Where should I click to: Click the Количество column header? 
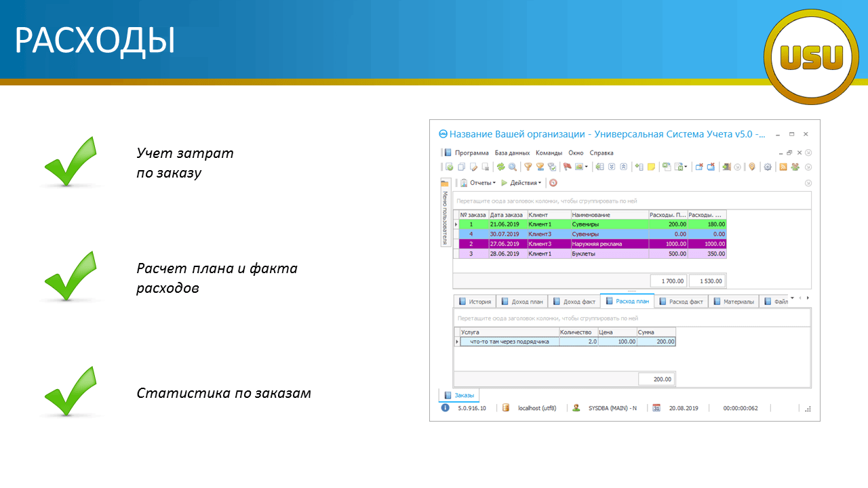click(578, 332)
